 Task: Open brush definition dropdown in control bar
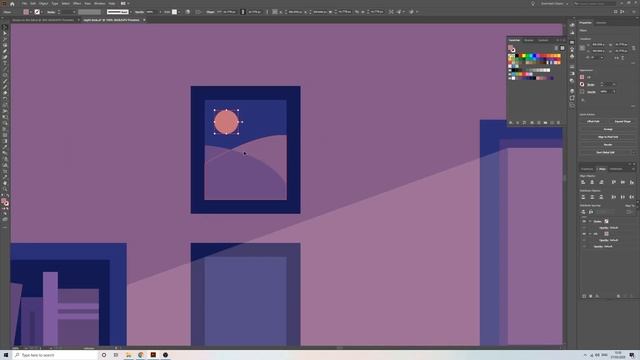(x=131, y=12)
